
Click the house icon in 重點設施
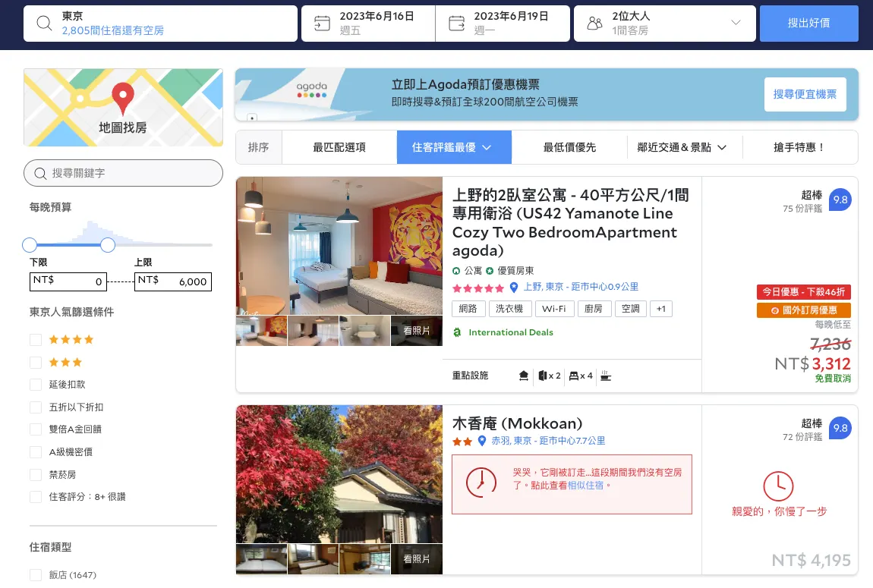coord(523,376)
